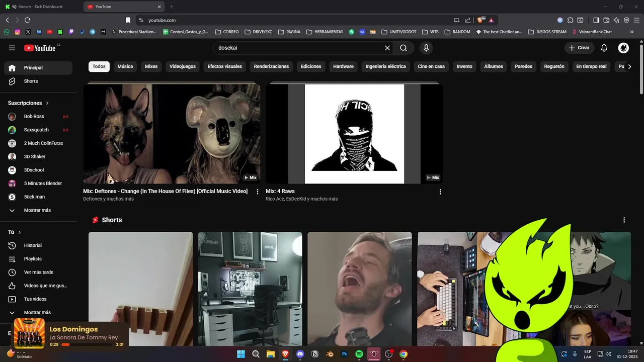Open the Deftones Change mix thumbnail
Viewport: 644px width, 362px height.
coord(172,133)
